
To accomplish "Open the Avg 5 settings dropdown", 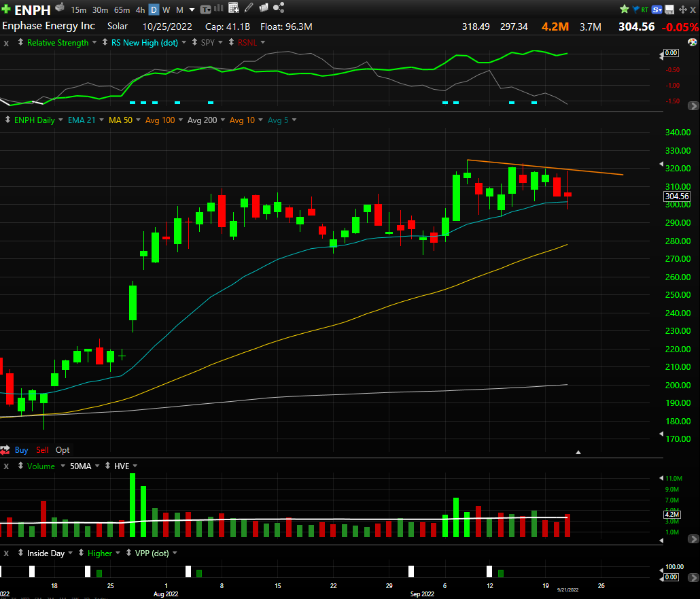I will pos(294,120).
